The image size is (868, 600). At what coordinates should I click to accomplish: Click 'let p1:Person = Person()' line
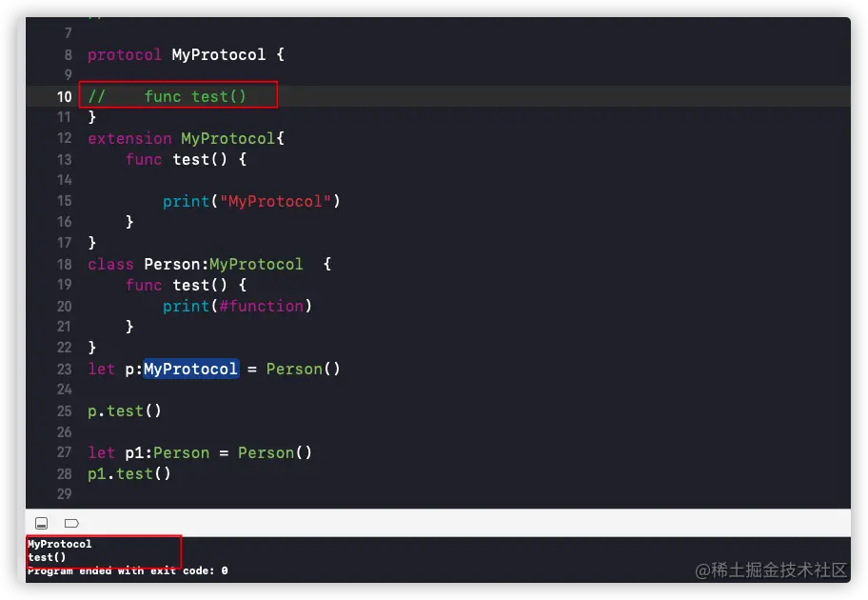tap(200, 452)
